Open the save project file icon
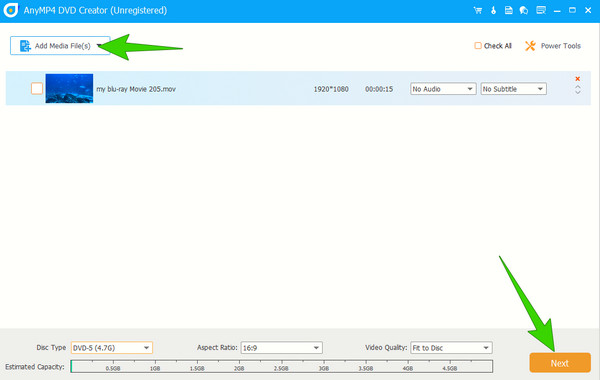Screen dimensions: 600x380 (x=509, y=10)
